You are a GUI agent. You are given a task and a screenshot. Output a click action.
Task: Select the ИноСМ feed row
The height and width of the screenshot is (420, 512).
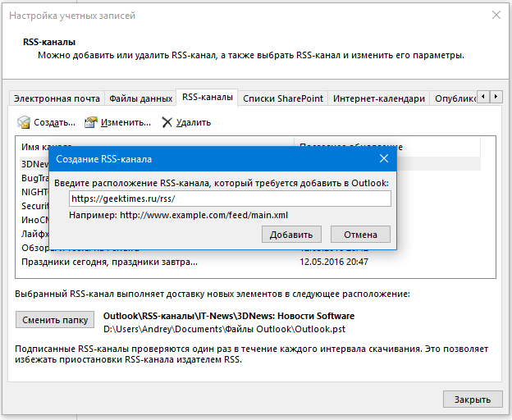pyautogui.click(x=34, y=220)
